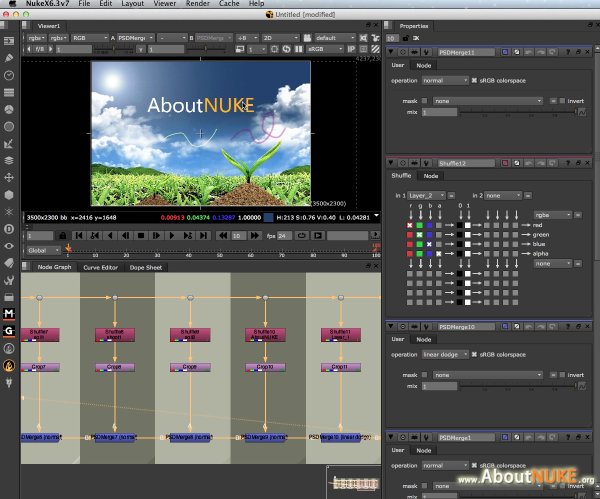Collapse the PSDMerge11 properties panel
Image resolution: width=600 pixels, height=499 pixels.
[391, 52]
